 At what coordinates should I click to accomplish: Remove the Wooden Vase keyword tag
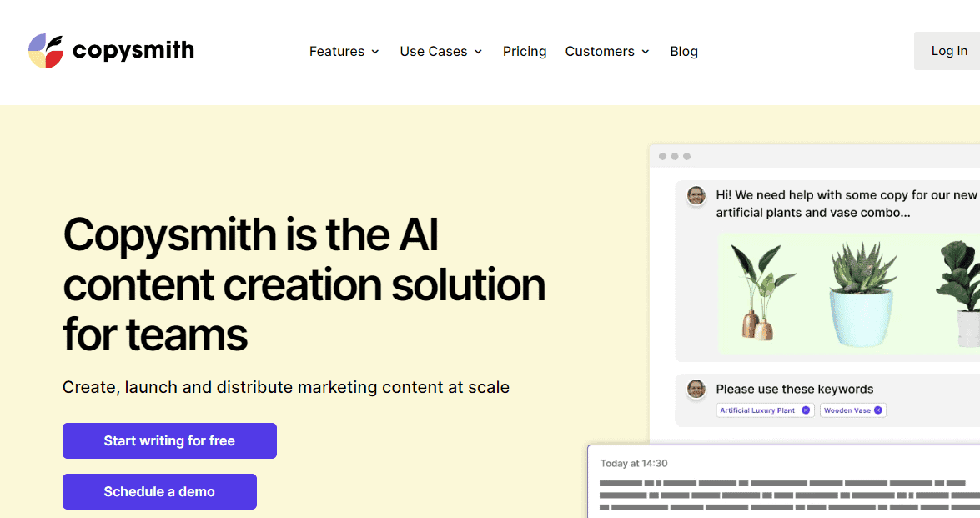pyautogui.click(x=877, y=410)
